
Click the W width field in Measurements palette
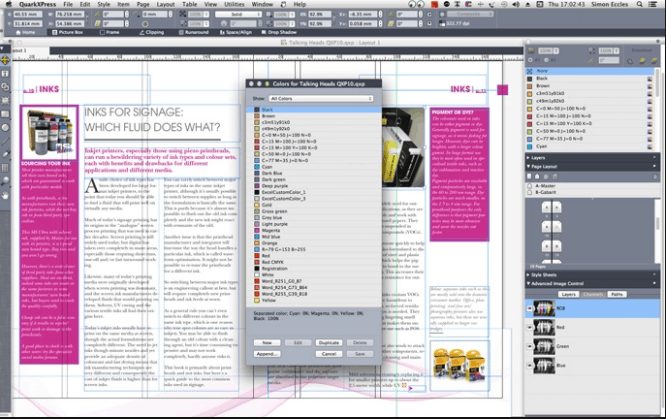pos(70,14)
